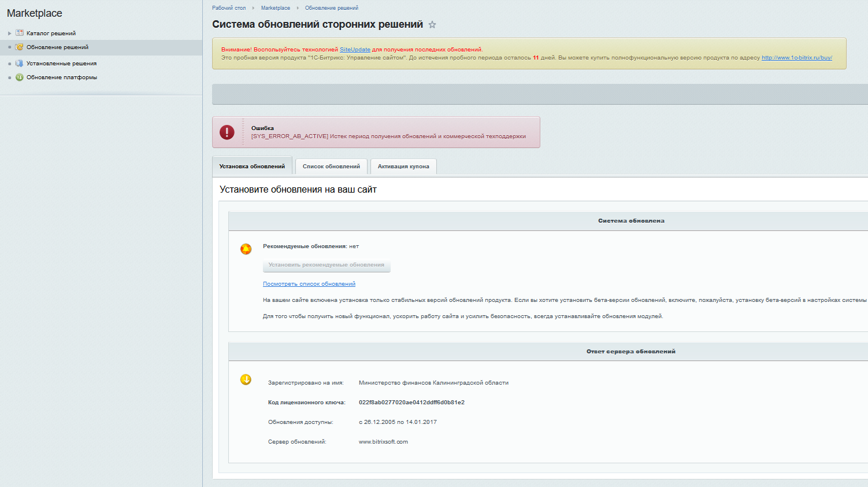
Task: Click the star favorite icon beside page title
Action: point(432,25)
